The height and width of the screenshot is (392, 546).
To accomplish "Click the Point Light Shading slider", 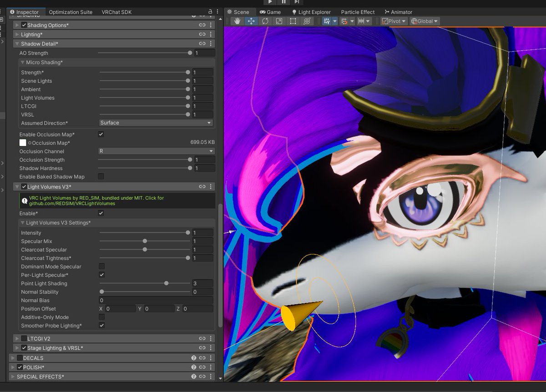I will click(145, 283).
